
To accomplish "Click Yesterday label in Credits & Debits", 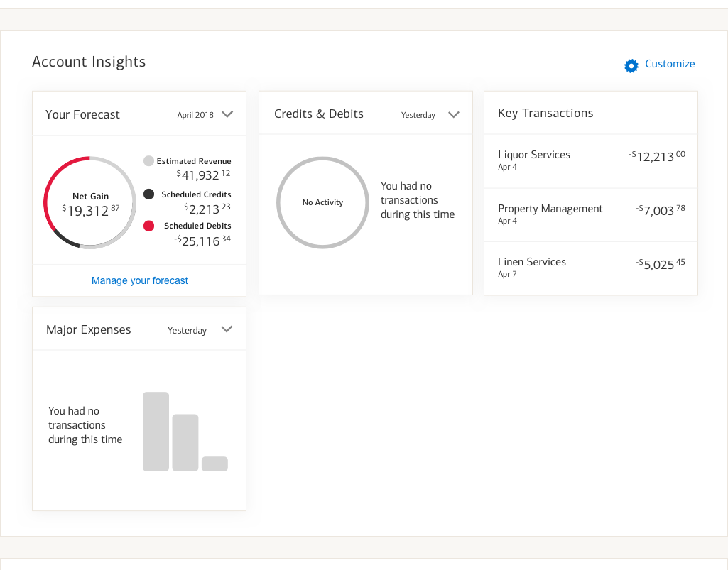I will tap(418, 115).
